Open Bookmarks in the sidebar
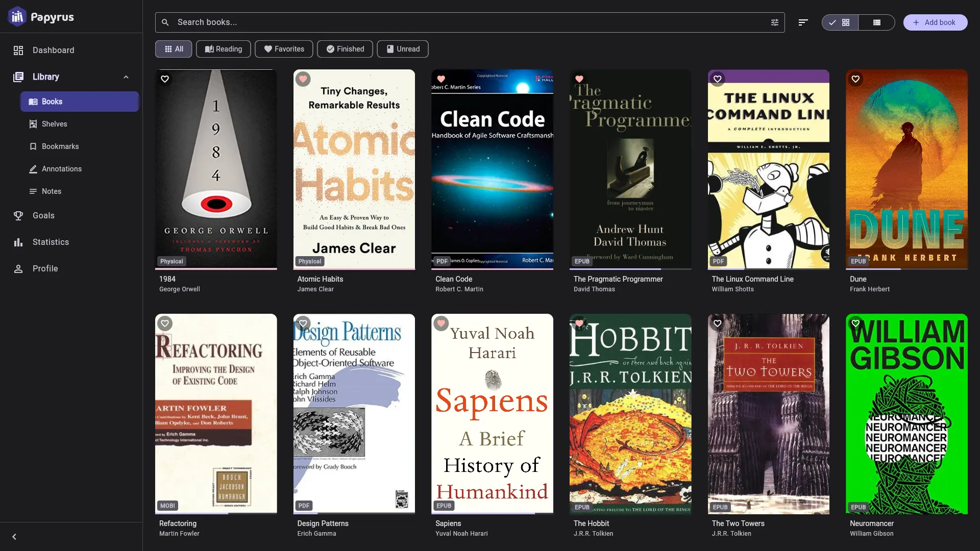This screenshot has height=551, width=980. [x=60, y=146]
